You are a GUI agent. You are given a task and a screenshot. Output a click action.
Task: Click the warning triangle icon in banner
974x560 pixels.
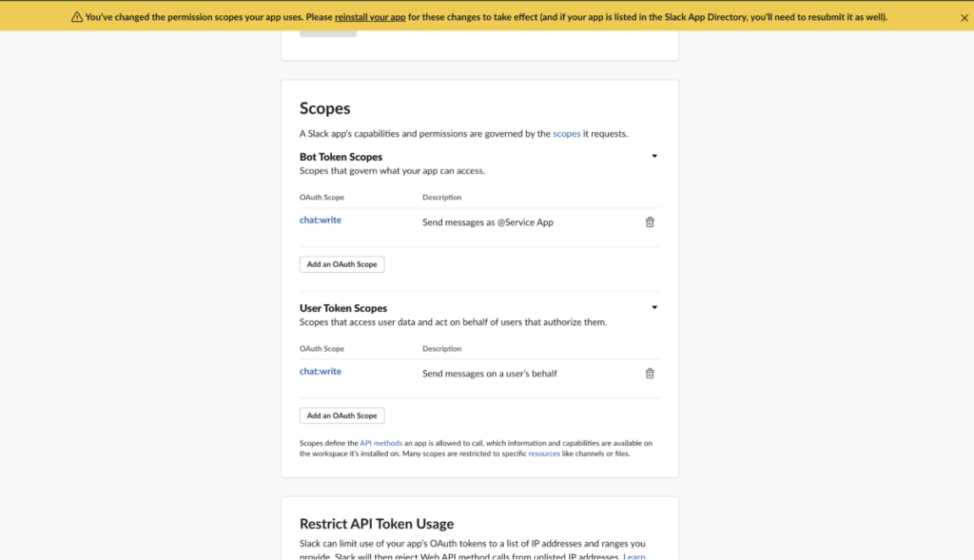coord(77,17)
